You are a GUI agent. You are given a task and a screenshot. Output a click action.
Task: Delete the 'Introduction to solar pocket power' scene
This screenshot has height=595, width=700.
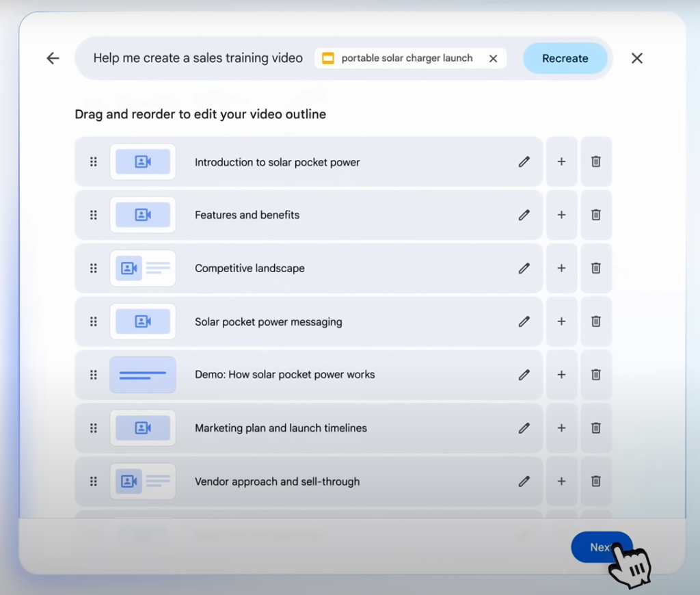pyautogui.click(x=595, y=161)
